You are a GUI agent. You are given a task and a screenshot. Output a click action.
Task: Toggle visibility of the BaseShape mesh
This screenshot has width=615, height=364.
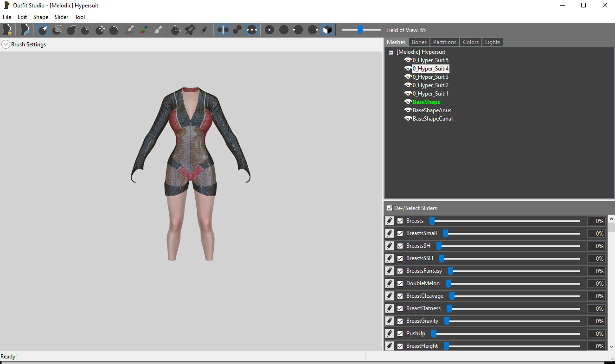[x=408, y=102]
